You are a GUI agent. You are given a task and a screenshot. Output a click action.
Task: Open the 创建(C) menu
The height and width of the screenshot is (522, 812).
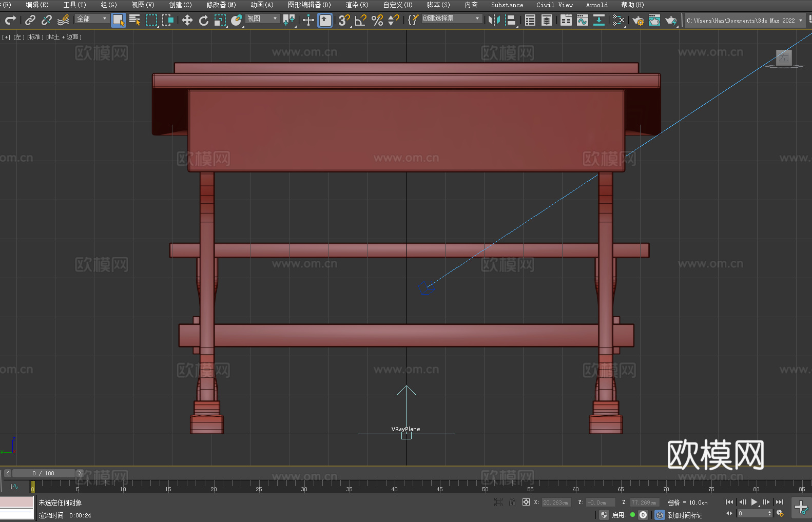click(180, 5)
